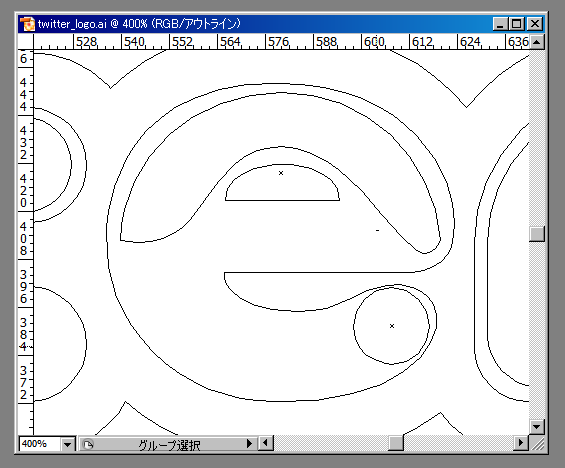Click the 576 mark on horizontal ruler
The width and height of the screenshot is (565, 468).
278,42
